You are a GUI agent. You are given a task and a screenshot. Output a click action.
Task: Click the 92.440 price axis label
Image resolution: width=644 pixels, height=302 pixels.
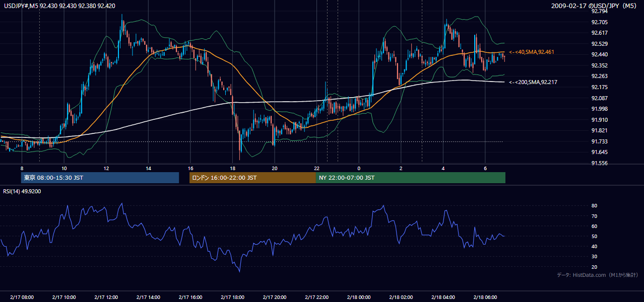pyautogui.click(x=600, y=54)
